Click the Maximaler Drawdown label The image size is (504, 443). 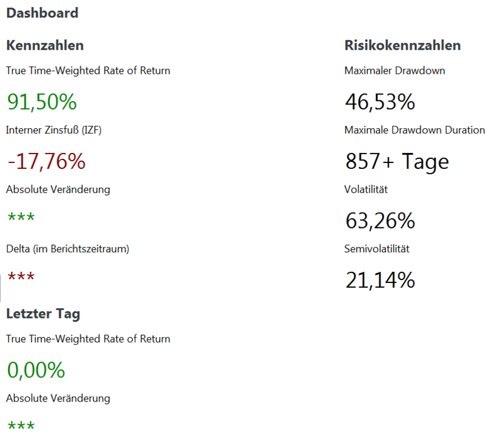(x=394, y=71)
